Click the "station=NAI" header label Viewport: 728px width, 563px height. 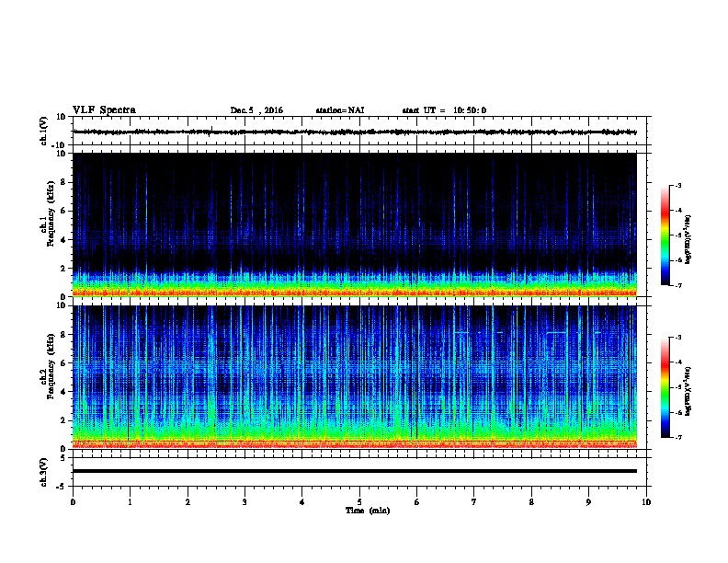340,110
